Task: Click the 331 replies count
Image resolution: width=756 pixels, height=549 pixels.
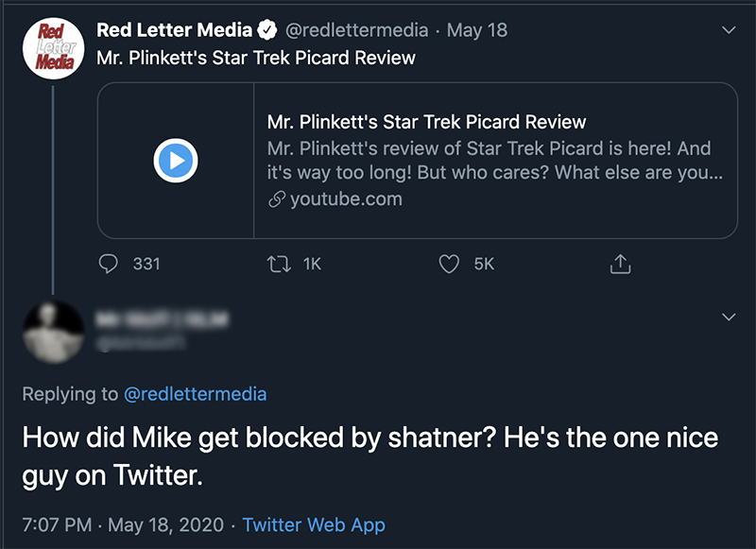Action: 146,265
